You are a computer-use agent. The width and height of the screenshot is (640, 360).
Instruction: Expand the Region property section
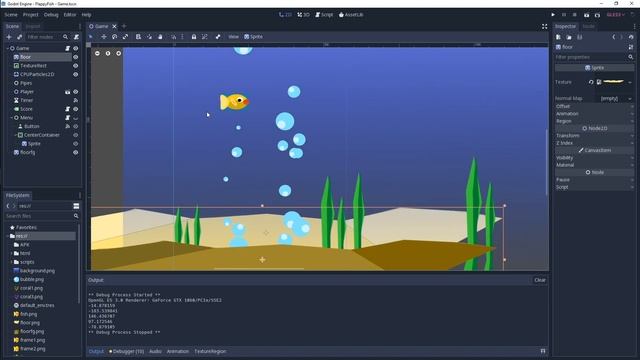click(594, 121)
